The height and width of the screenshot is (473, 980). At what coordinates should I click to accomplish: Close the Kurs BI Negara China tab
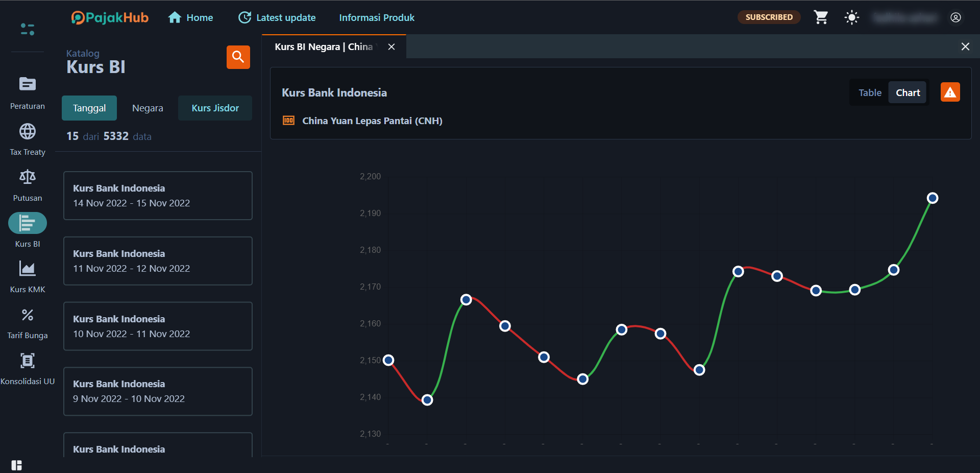391,47
